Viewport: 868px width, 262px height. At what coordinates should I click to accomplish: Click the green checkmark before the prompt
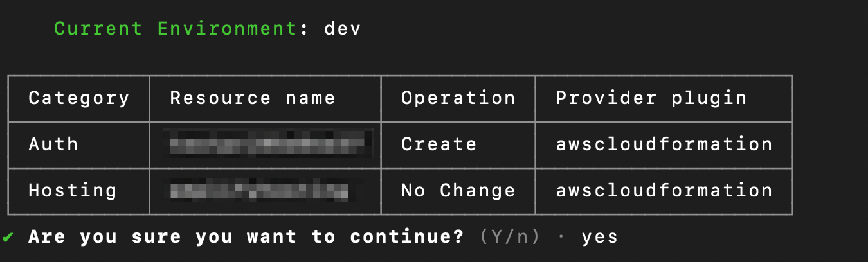(8, 237)
